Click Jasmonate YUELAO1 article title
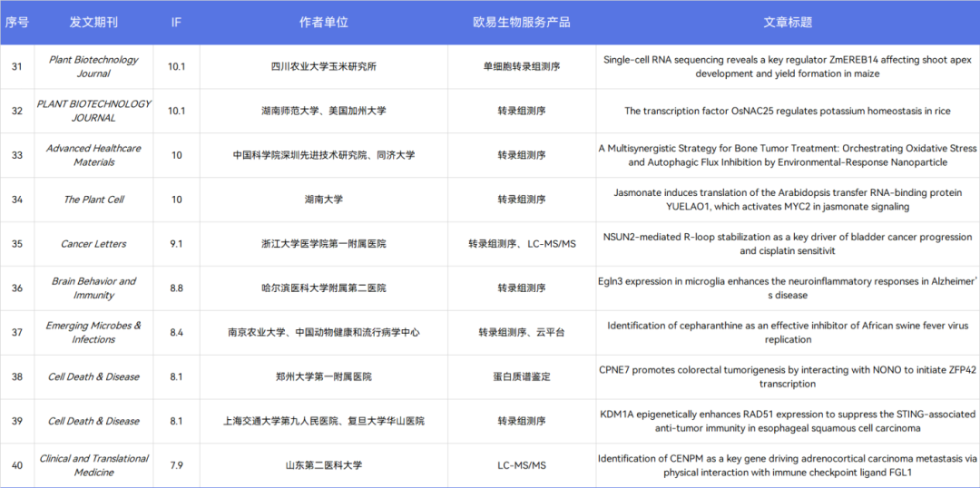980x488 pixels. pos(788,200)
